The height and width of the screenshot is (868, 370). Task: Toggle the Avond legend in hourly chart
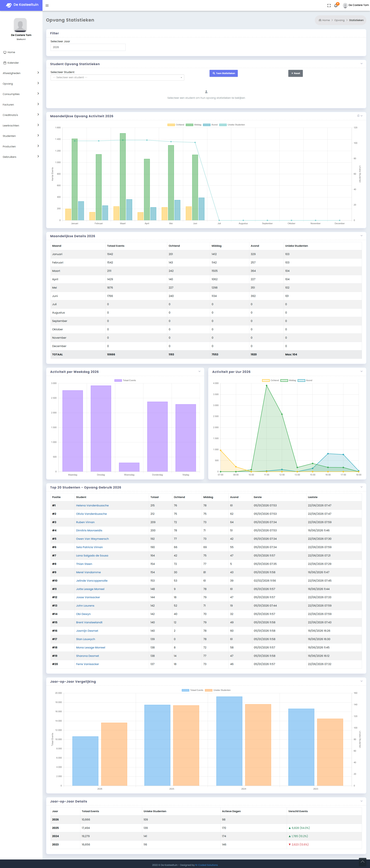click(x=305, y=380)
